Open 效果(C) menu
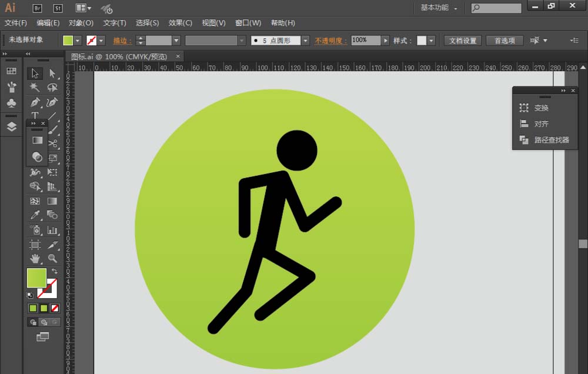Screen dimensions: 588x374 [x=181, y=23]
